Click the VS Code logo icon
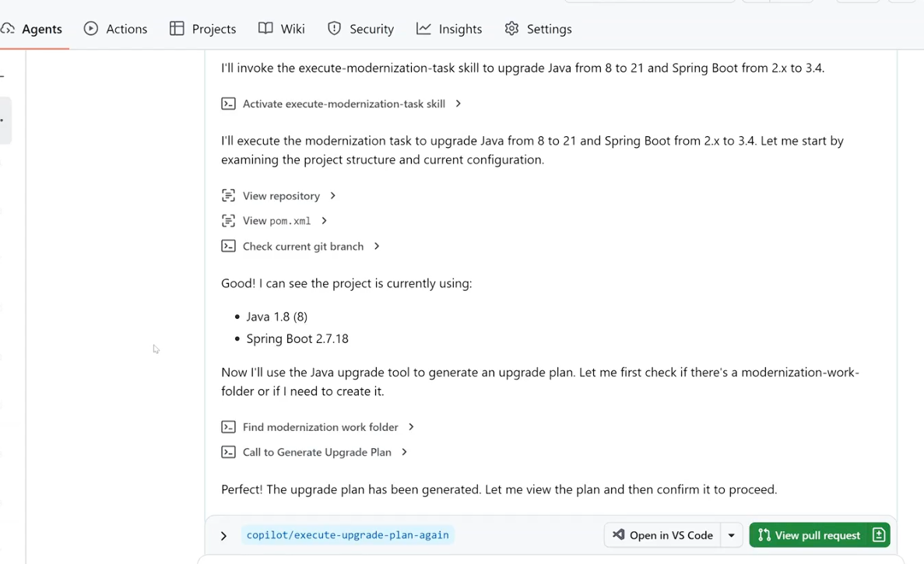 coord(618,535)
